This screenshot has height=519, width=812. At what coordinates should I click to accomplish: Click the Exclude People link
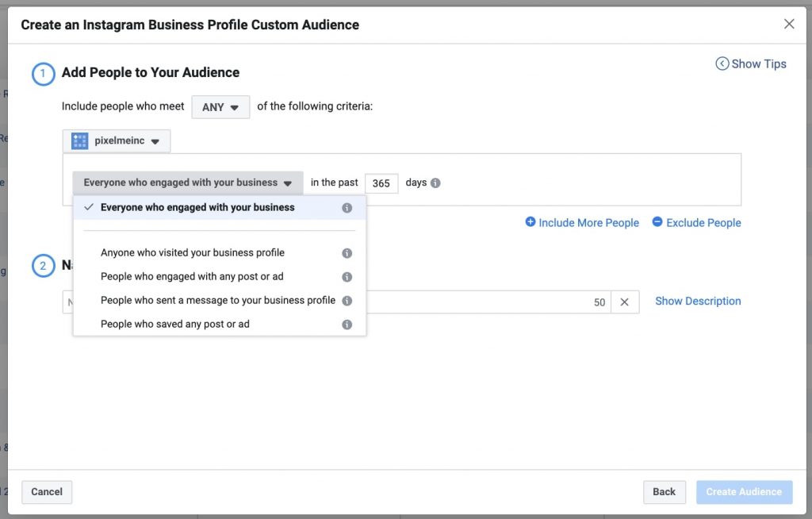point(696,223)
